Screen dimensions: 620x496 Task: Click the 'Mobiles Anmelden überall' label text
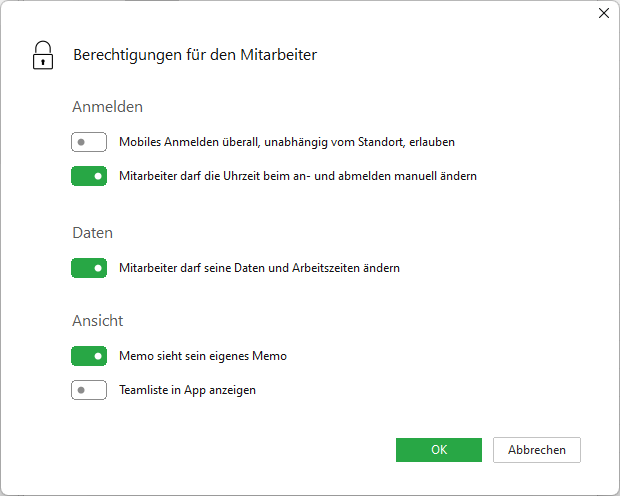click(x=286, y=142)
